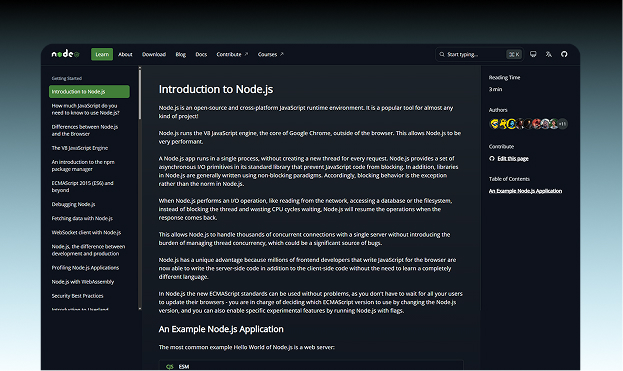Click the An Example Node.js Application heading

pyautogui.click(x=221, y=329)
